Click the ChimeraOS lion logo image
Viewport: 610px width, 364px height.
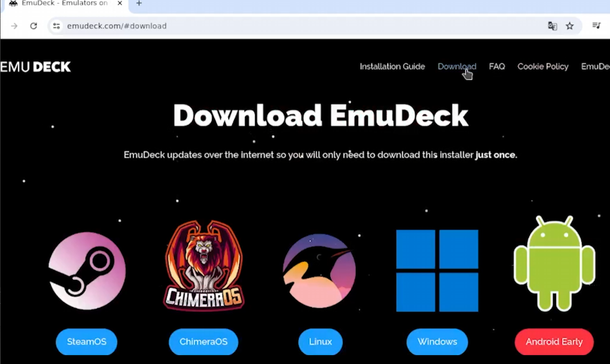(204, 266)
